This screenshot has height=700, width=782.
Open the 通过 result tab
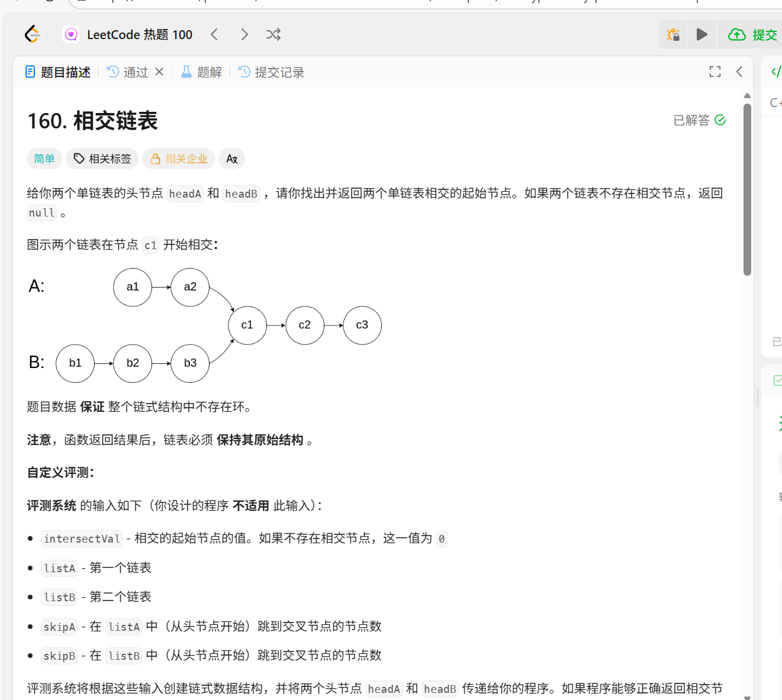tap(128, 72)
